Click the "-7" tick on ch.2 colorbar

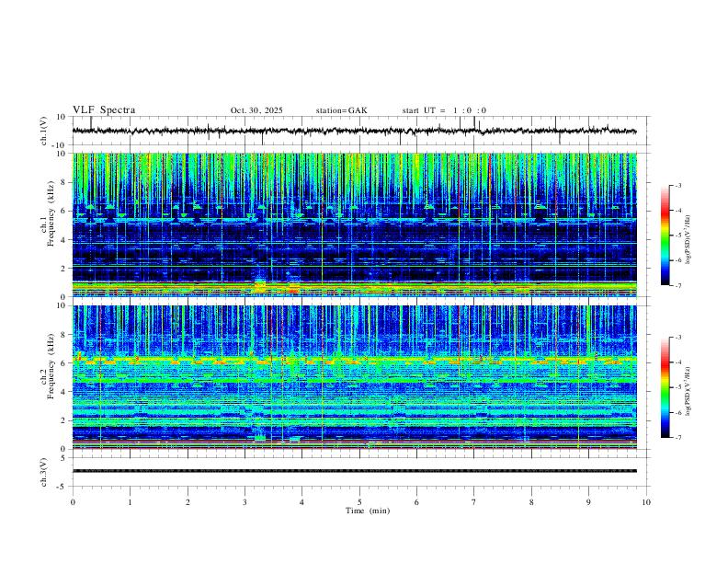tap(678, 438)
